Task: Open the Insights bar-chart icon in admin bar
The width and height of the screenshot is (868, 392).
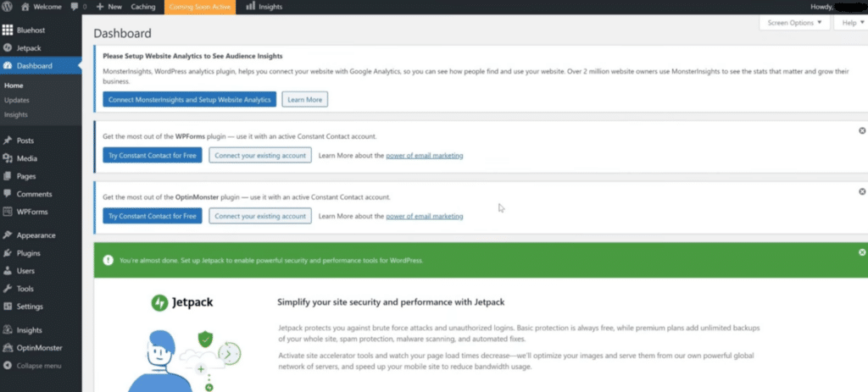Action: pos(251,6)
